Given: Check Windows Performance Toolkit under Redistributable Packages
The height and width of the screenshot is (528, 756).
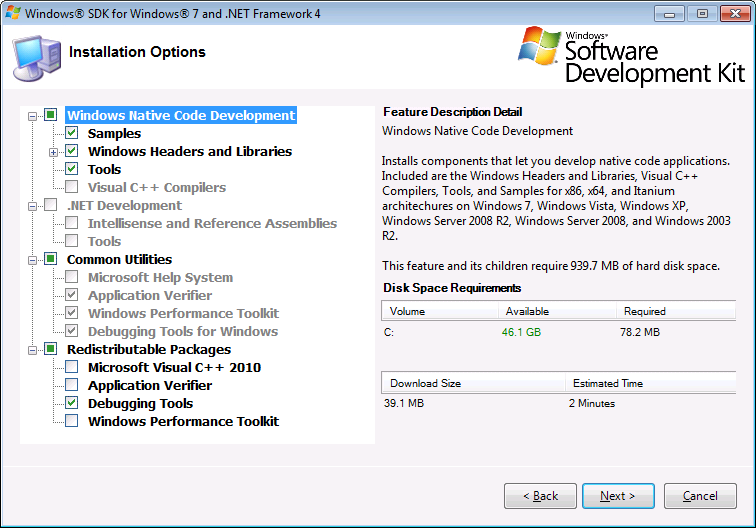Looking at the screenshot, I should click(72, 421).
